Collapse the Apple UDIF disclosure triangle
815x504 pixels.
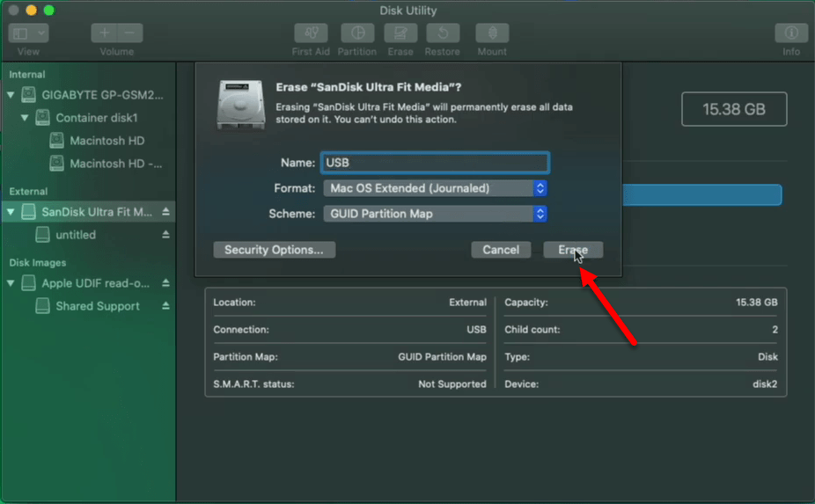pos(11,284)
